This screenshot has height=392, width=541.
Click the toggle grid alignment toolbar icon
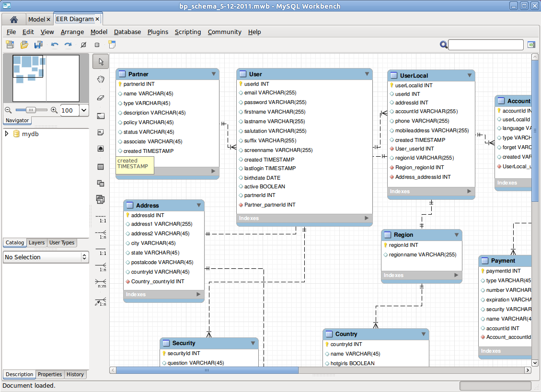(97, 45)
